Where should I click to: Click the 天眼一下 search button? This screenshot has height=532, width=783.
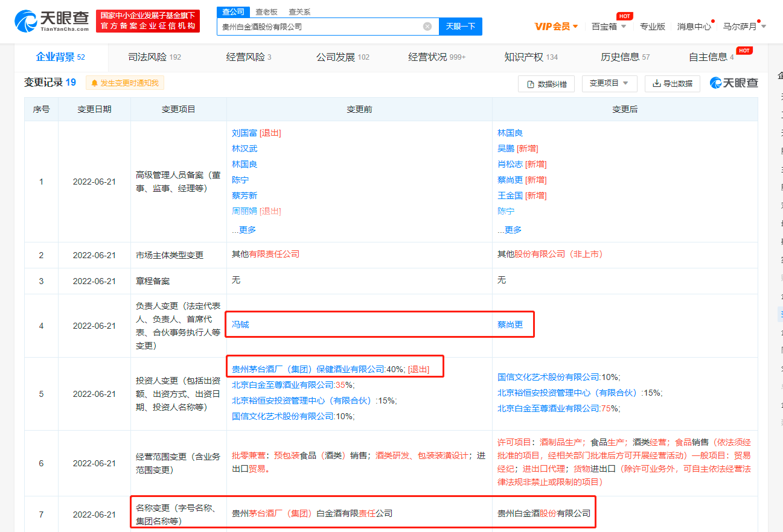click(460, 27)
